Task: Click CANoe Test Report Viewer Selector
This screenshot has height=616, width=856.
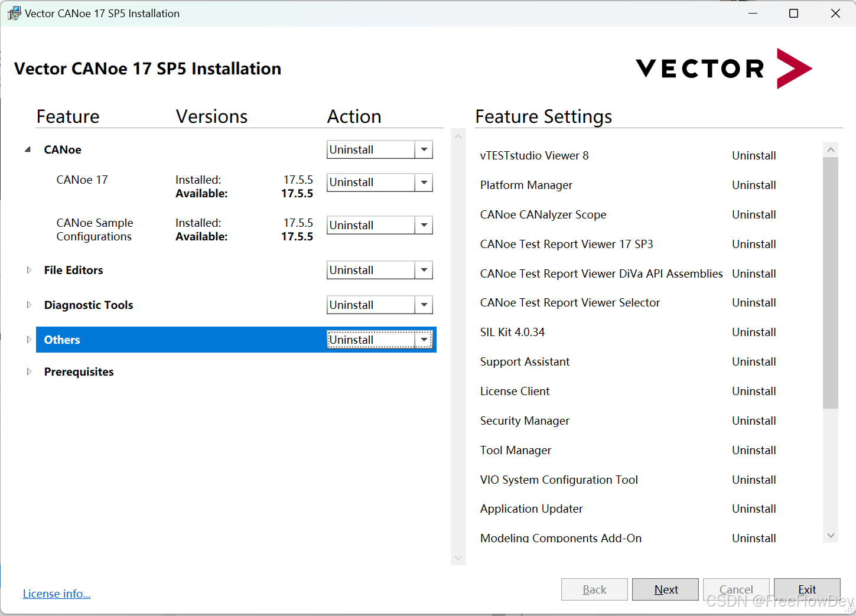Action: tap(570, 302)
